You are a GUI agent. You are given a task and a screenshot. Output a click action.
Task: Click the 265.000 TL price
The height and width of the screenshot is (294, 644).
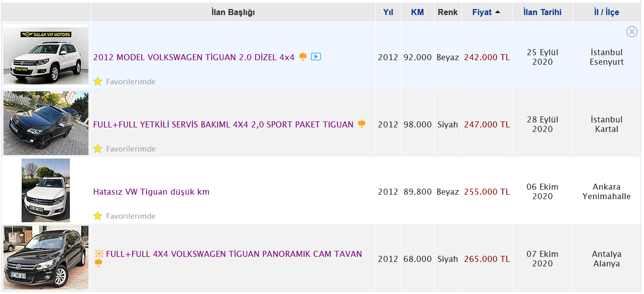point(487,259)
